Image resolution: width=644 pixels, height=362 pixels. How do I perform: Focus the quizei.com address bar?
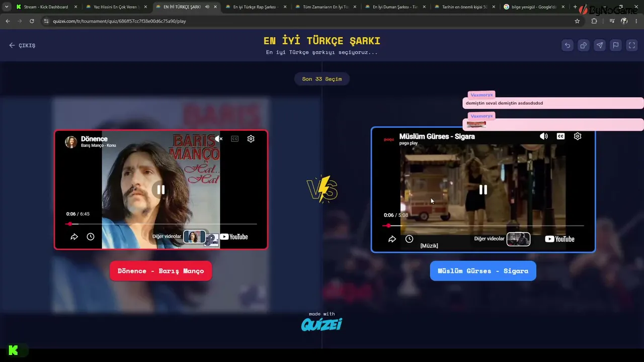(312, 21)
